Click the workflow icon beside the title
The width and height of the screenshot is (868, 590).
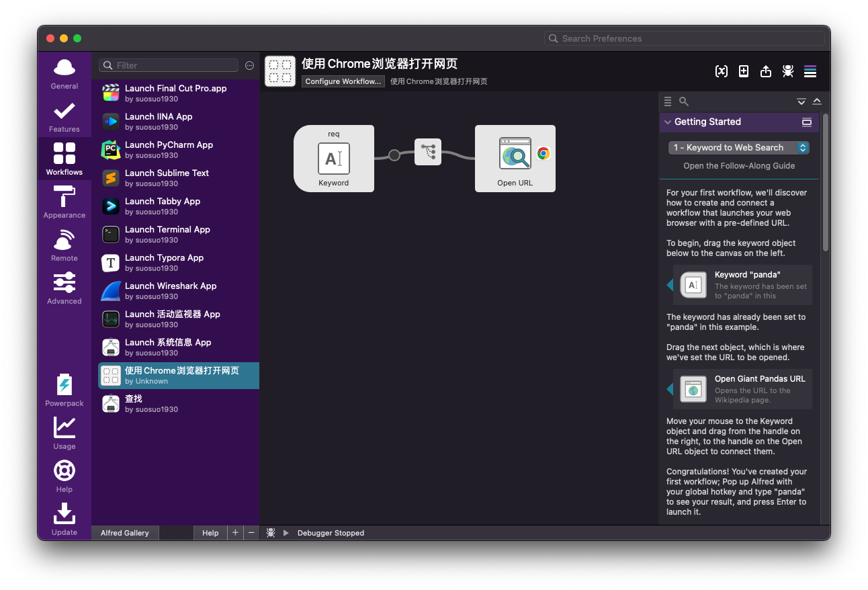point(281,71)
